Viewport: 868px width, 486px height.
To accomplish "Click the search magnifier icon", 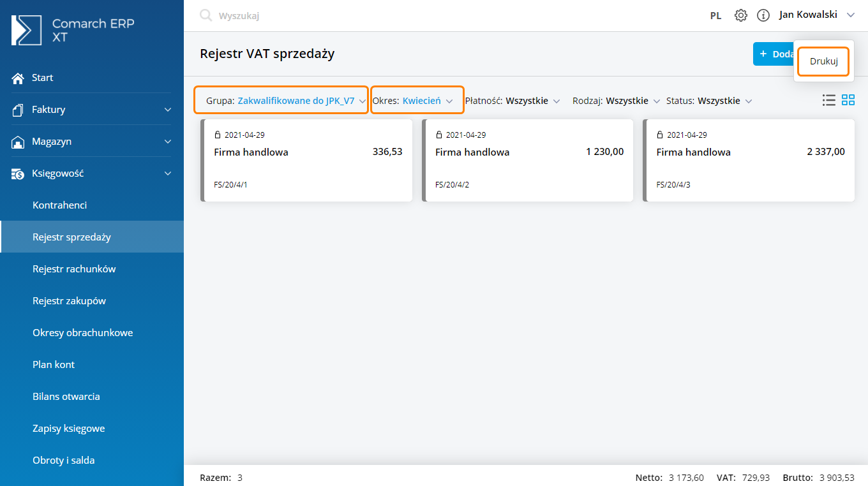I will pos(206,15).
